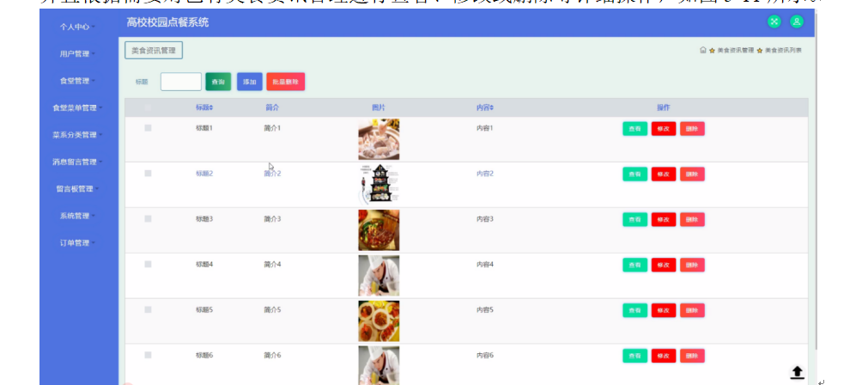Click 修改 button for 标题4
This screenshot has width=868, height=385.
[x=664, y=265]
